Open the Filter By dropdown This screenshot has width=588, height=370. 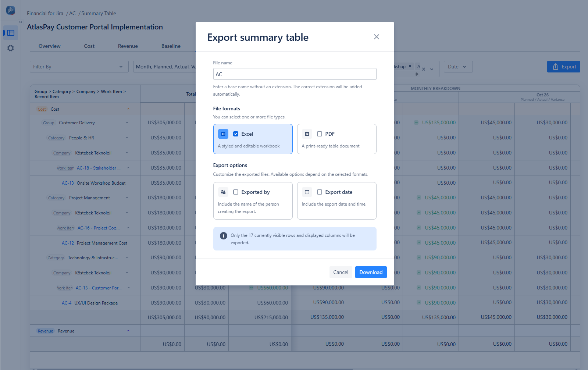(79, 67)
